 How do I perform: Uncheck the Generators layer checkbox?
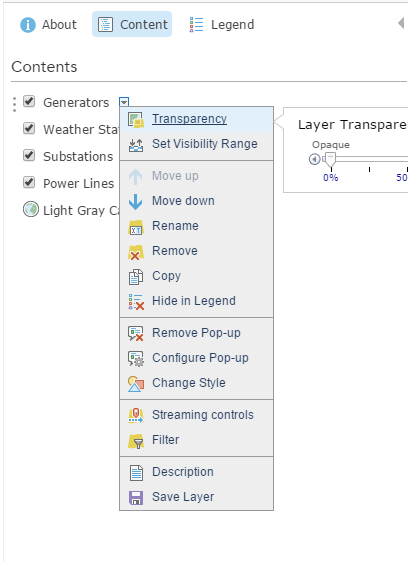(x=29, y=101)
